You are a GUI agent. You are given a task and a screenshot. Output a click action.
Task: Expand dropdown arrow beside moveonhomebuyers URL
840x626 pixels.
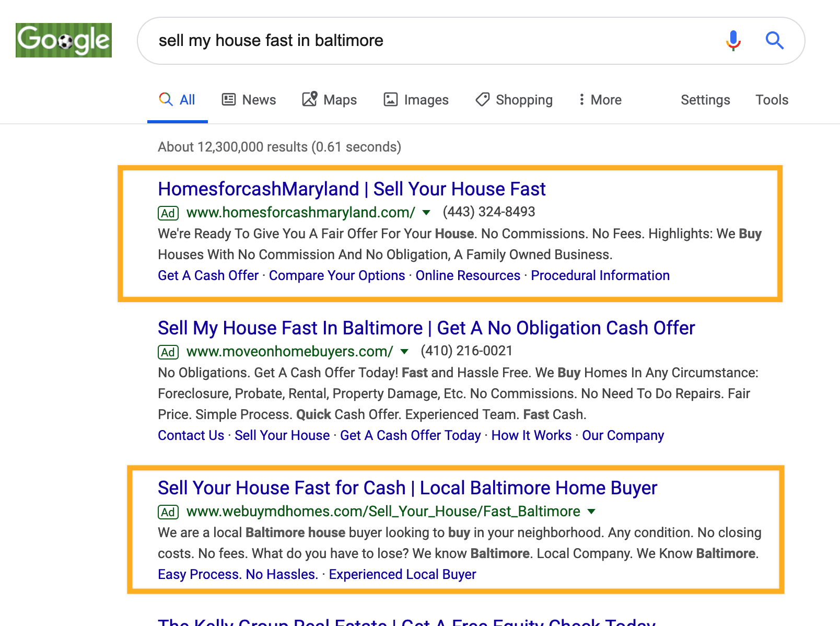404,352
